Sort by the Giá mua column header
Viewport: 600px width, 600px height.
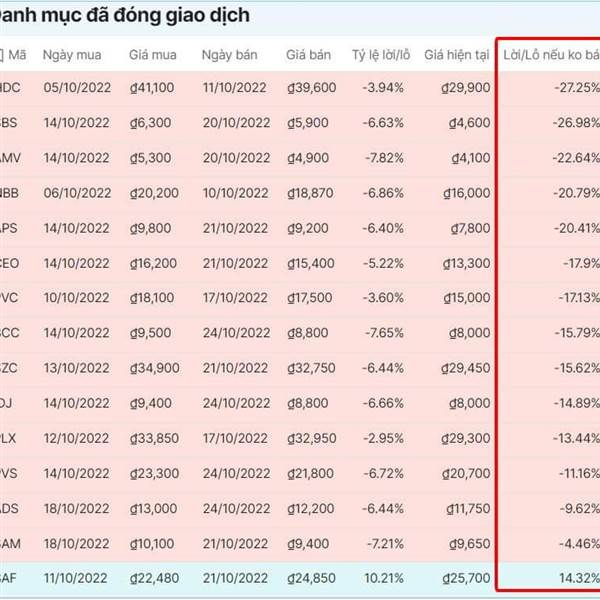pyautogui.click(x=153, y=55)
